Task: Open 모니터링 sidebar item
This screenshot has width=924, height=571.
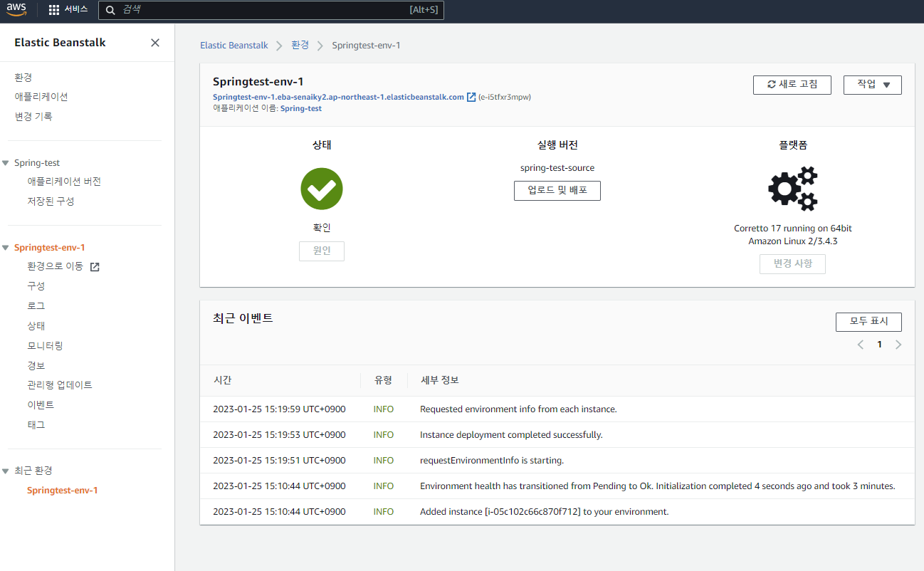Action: 46,346
